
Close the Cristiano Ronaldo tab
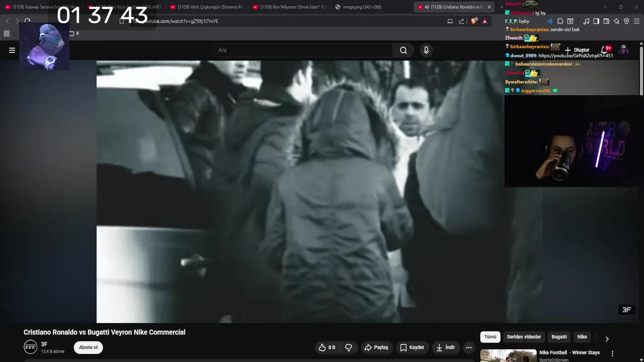(489, 7)
